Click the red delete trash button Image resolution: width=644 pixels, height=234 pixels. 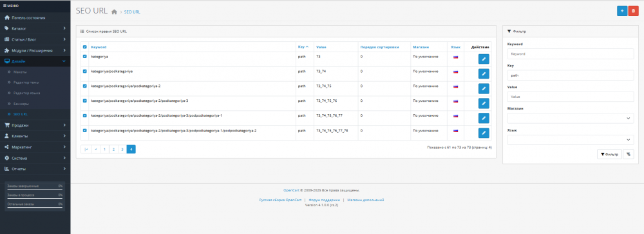tap(633, 11)
